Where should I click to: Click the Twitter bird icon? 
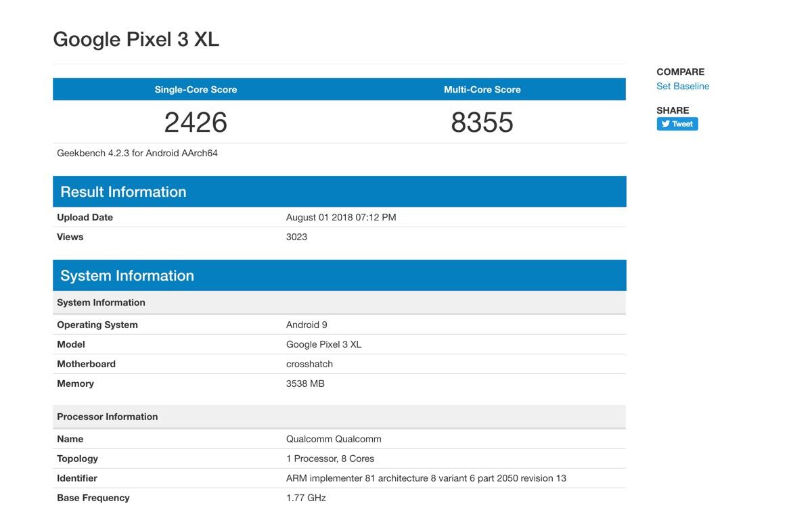pos(666,124)
